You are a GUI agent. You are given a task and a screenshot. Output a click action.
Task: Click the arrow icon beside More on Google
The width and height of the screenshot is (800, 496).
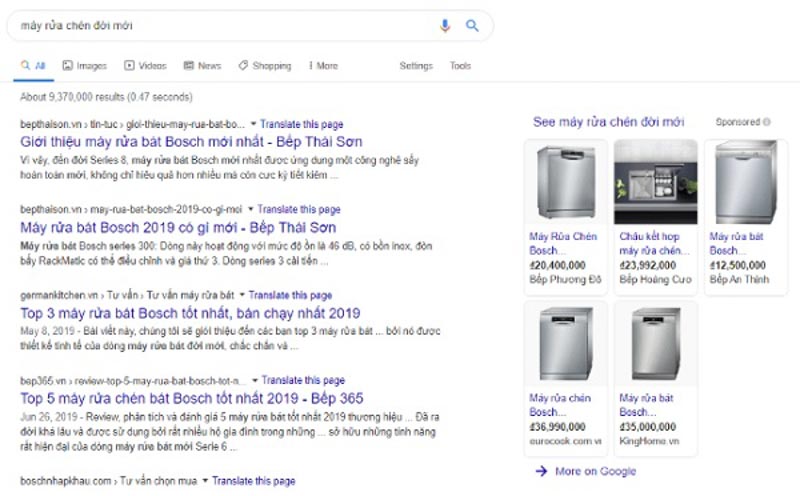coord(541,471)
